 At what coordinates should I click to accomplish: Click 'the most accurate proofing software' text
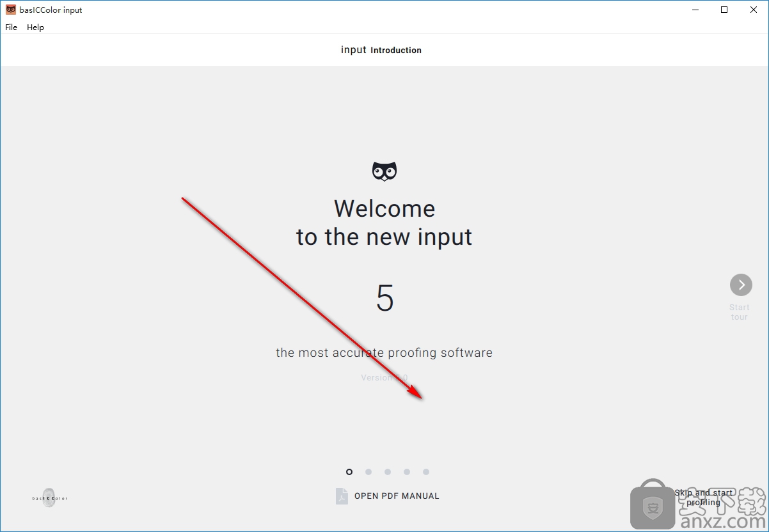(384, 352)
